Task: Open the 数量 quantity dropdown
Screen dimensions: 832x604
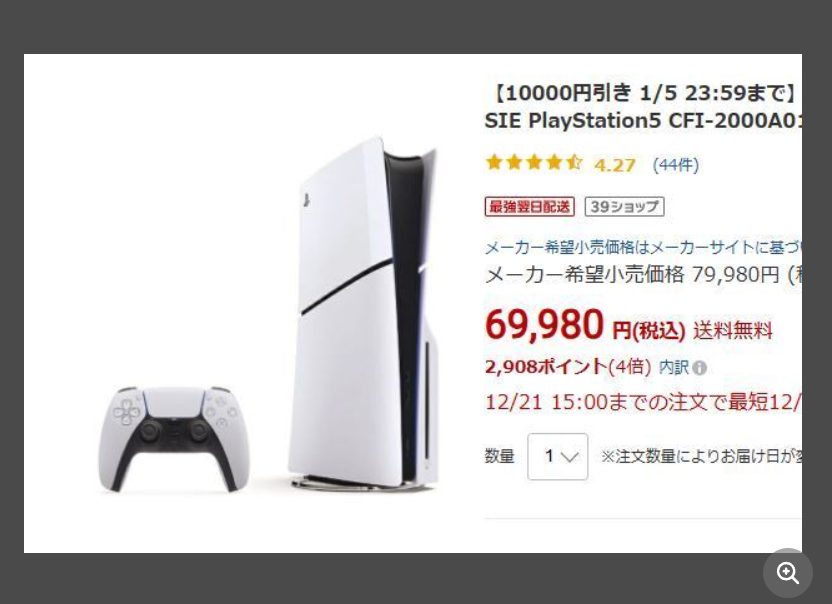Action: tap(557, 456)
